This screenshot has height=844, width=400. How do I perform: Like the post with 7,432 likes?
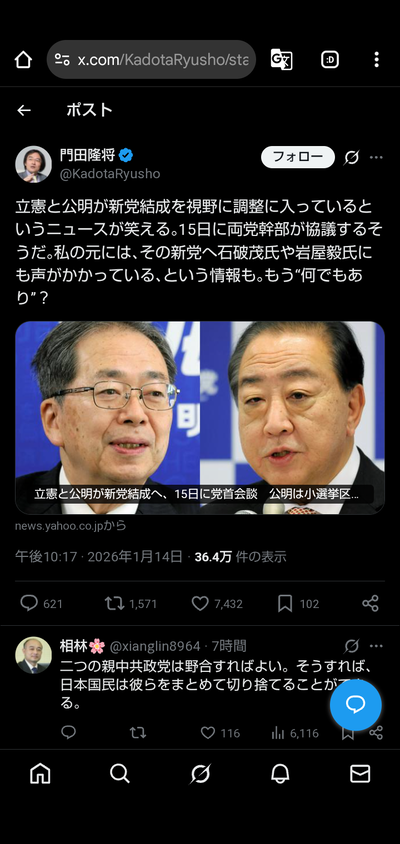click(x=200, y=603)
